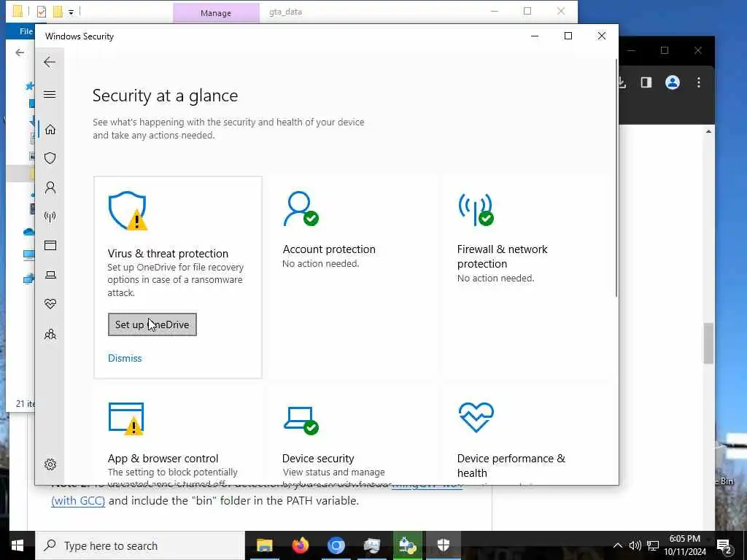Click the Device security tile icon
This screenshot has height=560, width=747.
pos(301,420)
